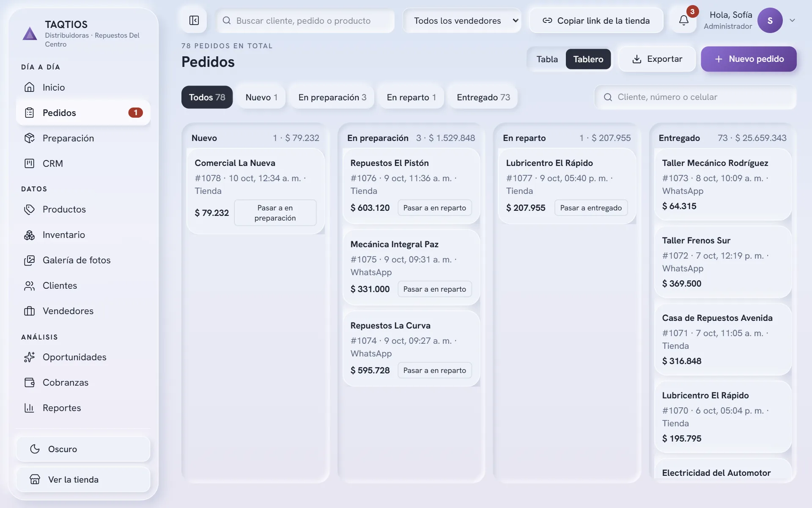Open the Casa de Repuestos Avenida card
Screen dimensions: 812x508
click(x=723, y=339)
